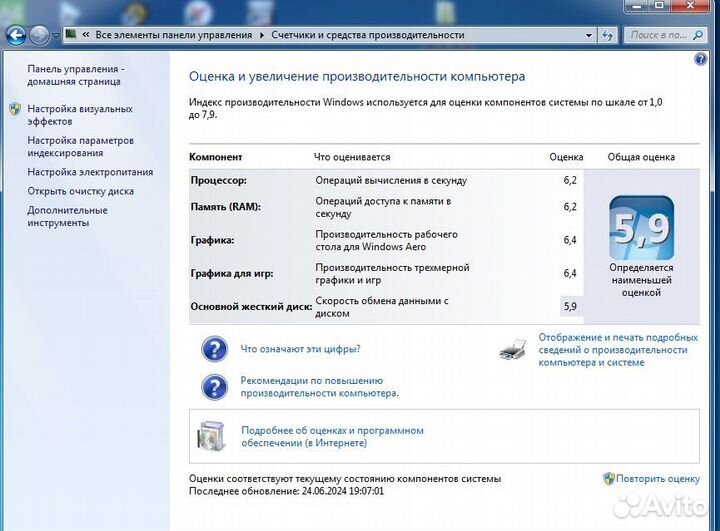Viewport: 720px width, 531px height.
Task: Expand the address bar history dropdown arrow
Action: tap(589, 35)
